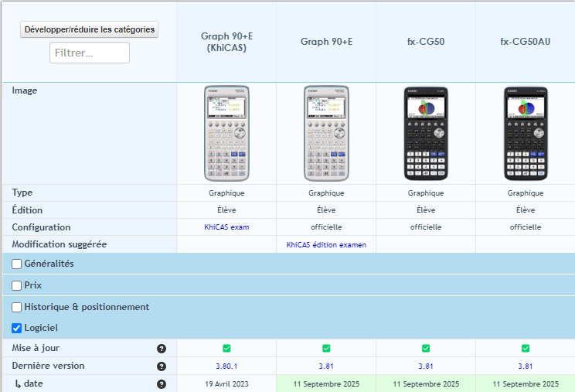575x392 pixels.
Task: Click the Graph 90+E (KhiCAS) calculator image
Action: [226, 134]
